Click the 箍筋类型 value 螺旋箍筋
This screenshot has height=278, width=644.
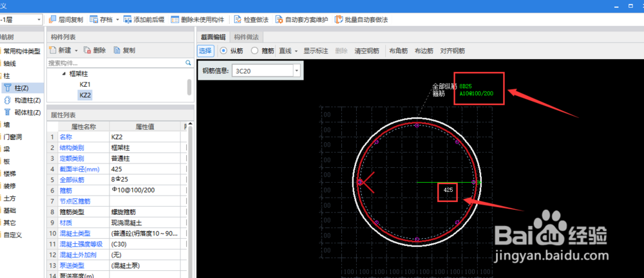(x=144, y=212)
